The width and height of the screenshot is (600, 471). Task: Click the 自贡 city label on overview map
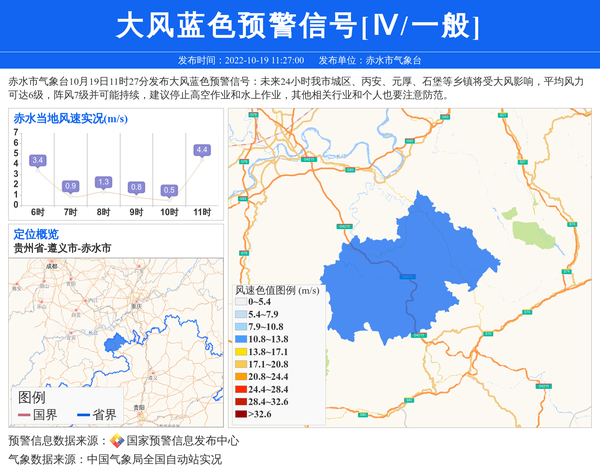pyautogui.click(x=76, y=315)
